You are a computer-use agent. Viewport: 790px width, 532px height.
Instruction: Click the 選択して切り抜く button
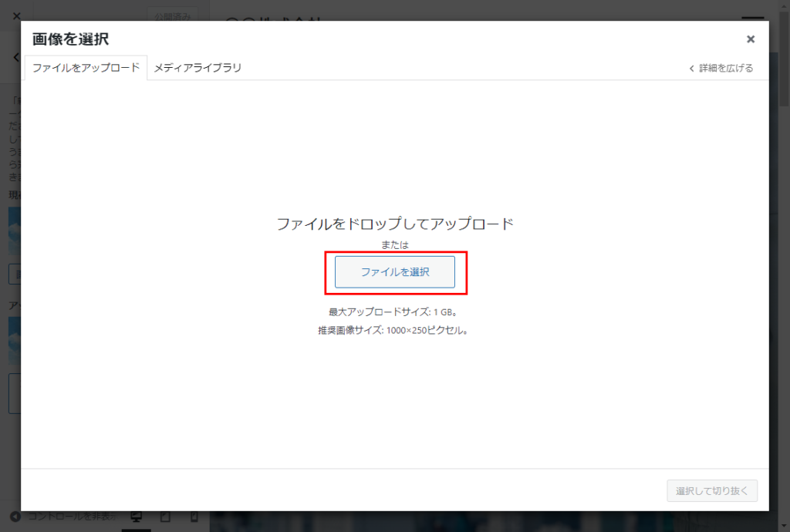tap(711, 491)
